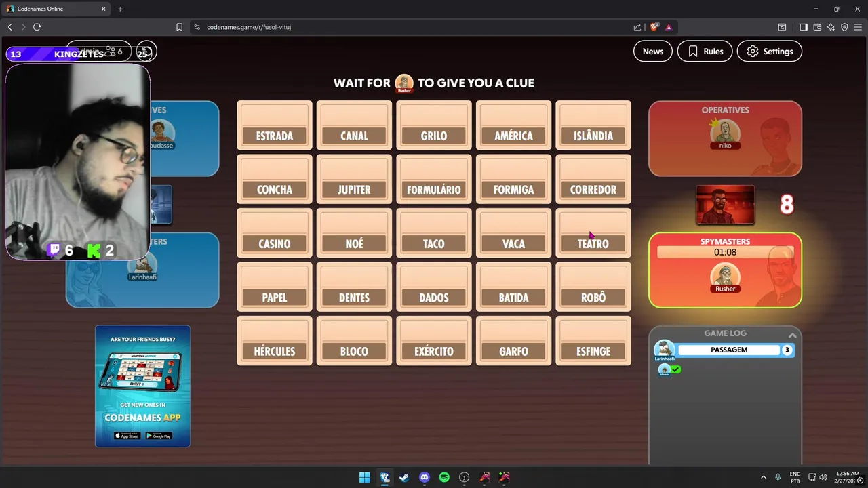Pick the ROBÔ card

coord(593,287)
